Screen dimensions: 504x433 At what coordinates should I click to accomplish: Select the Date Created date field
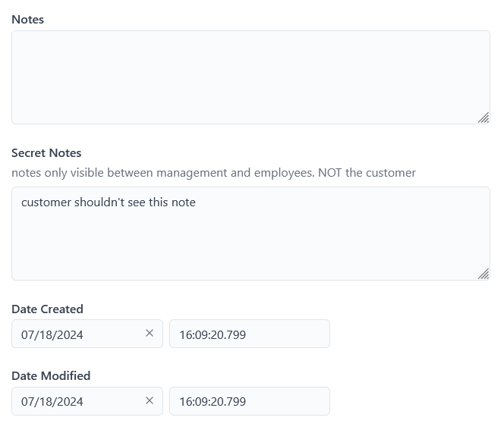click(76, 334)
